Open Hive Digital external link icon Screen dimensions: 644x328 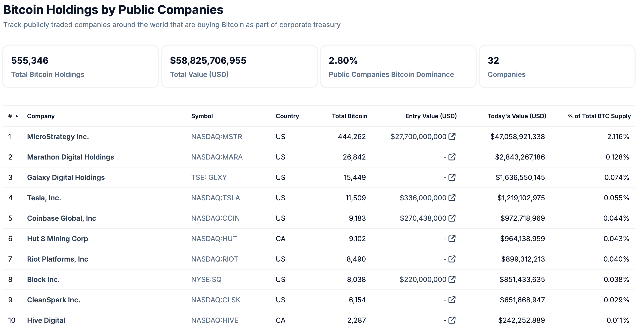[x=452, y=320]
